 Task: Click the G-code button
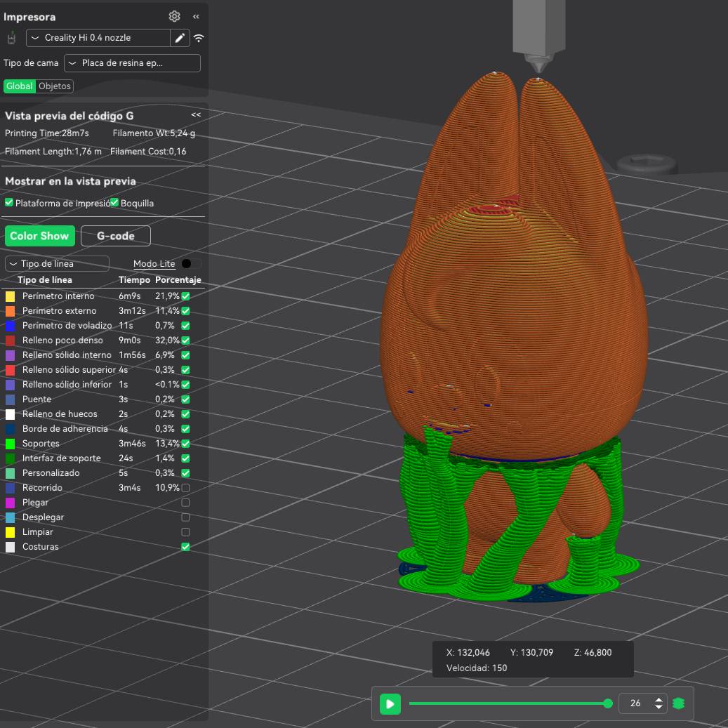tap(116, 236)
